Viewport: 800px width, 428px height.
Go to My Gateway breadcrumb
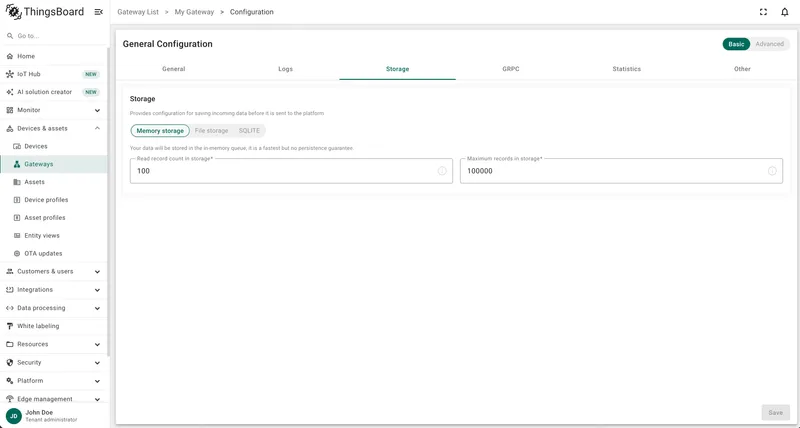194,12
